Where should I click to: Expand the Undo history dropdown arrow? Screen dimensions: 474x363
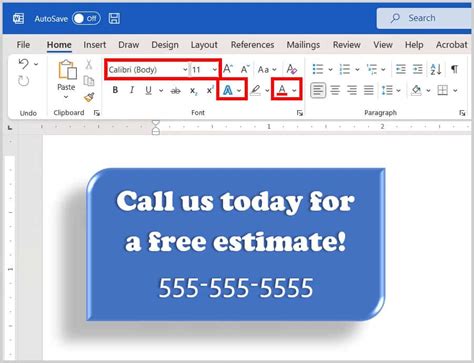tap(36, 64)
